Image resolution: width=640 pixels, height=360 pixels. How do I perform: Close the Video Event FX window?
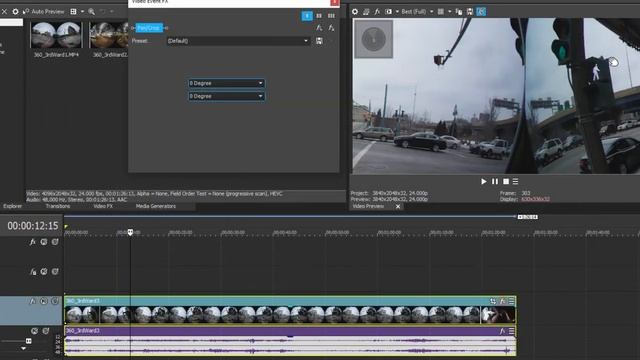(x=334, y=2)
